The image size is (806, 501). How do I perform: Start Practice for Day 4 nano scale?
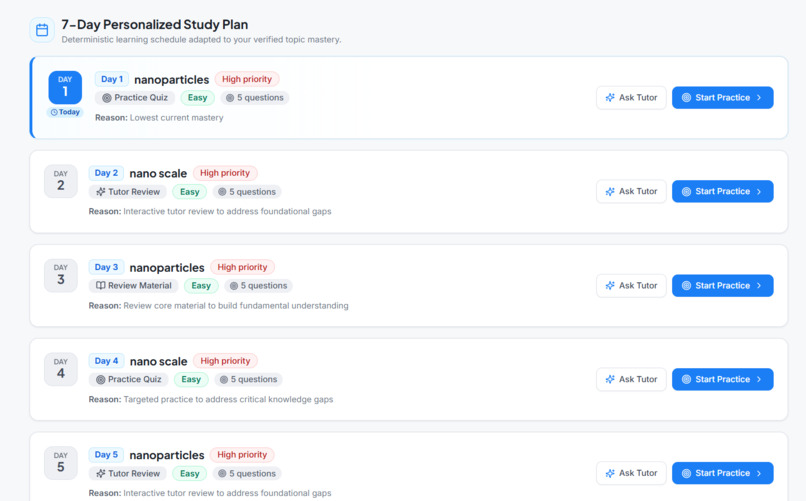tap(723, 379)
